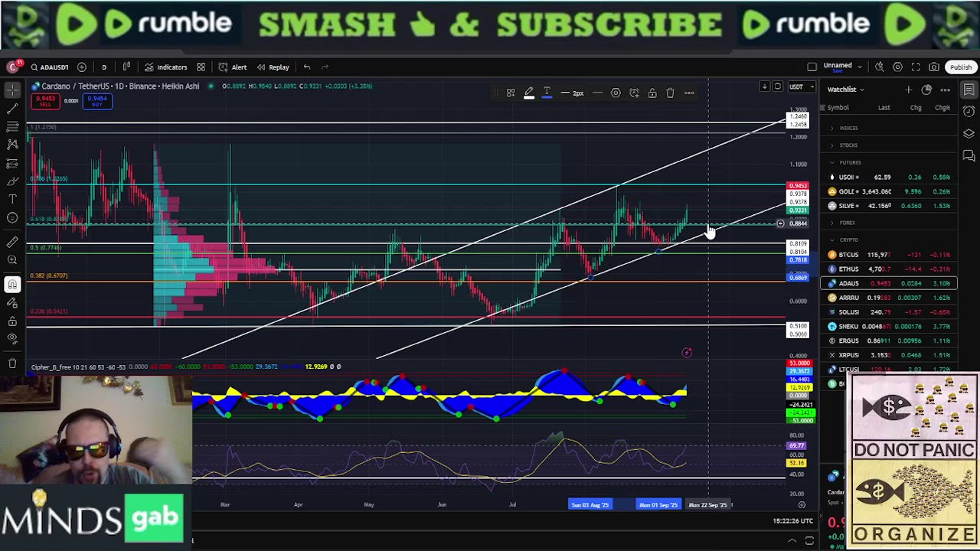Screen dimensions: 980x551
Task: Open the Watchlist dropdown
Action: 845,90
